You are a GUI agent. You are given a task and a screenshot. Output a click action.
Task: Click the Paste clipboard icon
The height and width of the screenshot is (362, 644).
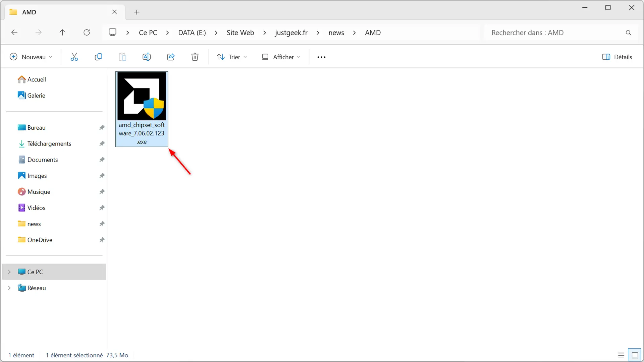(x=122, y=57)
